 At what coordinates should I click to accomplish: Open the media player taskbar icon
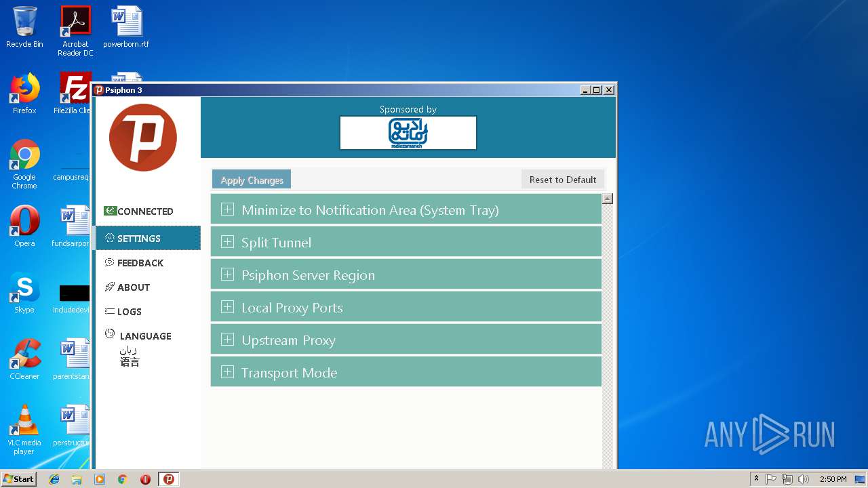coord(100,479)
